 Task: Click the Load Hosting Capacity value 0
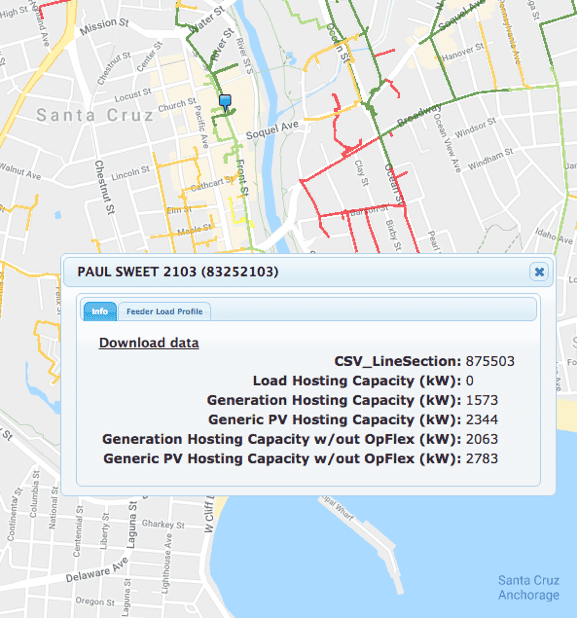[469, 381]
